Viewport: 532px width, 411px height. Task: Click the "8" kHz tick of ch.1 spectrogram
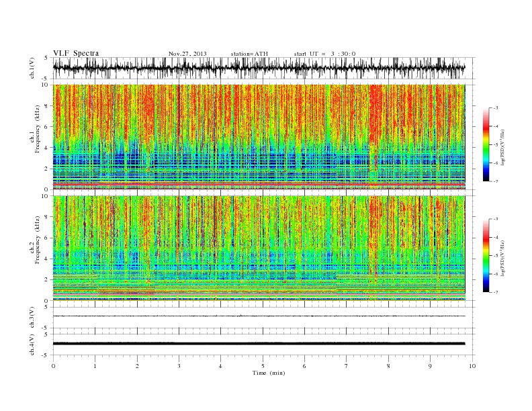coord(46,106)
